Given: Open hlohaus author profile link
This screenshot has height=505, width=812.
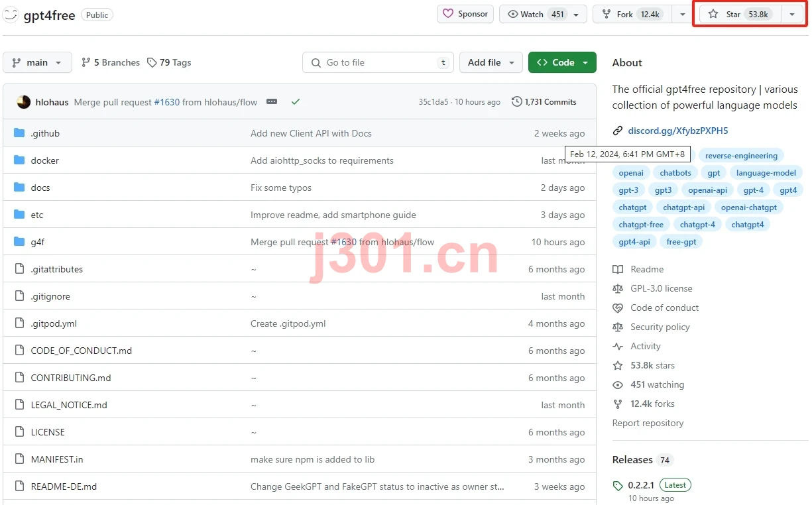Looking at the screenshot, I should (52, 102).
